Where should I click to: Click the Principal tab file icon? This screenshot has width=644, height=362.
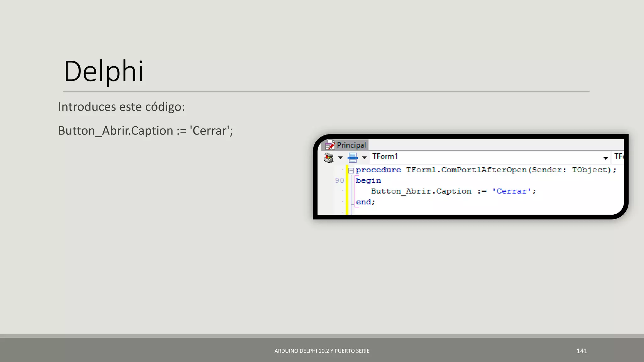pyautogui.click(x=330, y=145)
